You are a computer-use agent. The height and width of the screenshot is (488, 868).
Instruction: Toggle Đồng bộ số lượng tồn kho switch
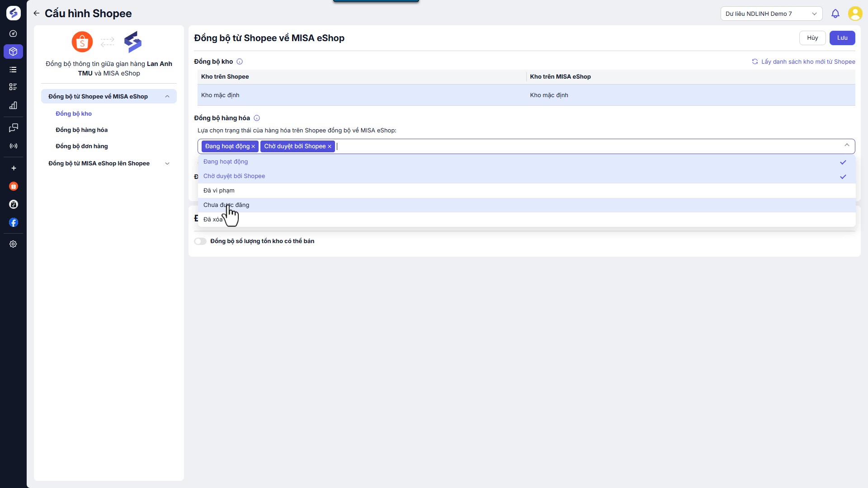click(x=200, y=241)
